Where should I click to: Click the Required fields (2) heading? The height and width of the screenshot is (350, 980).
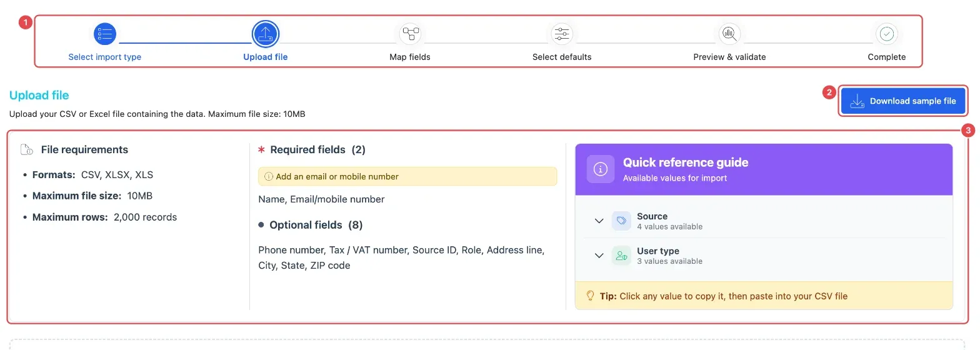click(317, 150)
